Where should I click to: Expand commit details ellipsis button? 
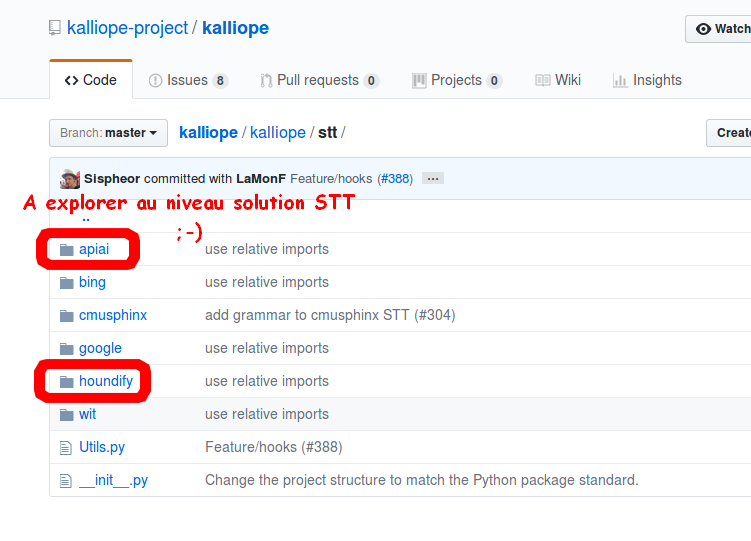click(433, 179)
